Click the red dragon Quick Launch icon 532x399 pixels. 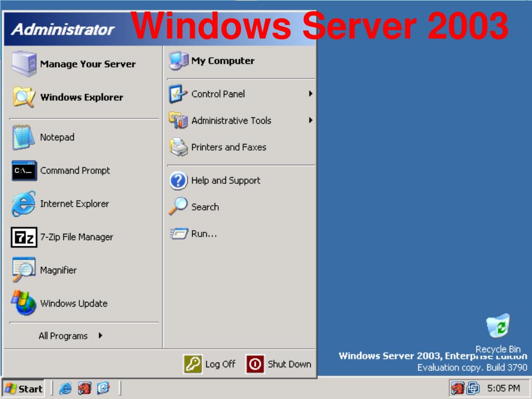coord(85,388)
